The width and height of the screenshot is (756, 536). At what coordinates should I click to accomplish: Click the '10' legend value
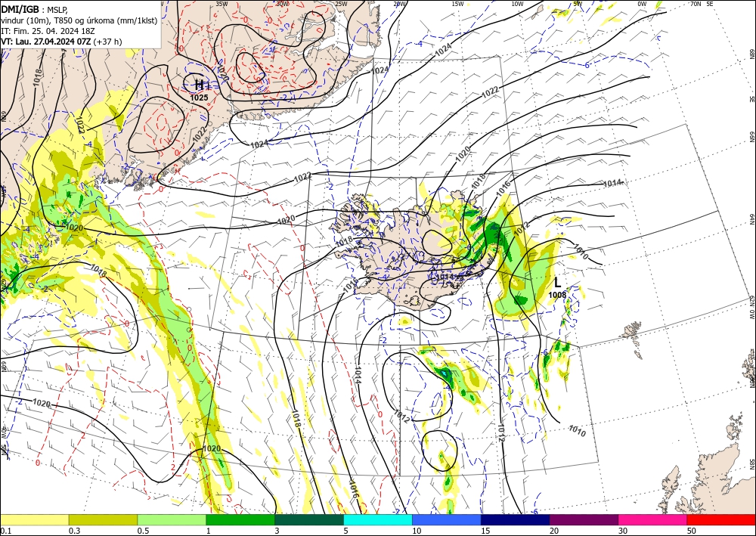(417, 531)
